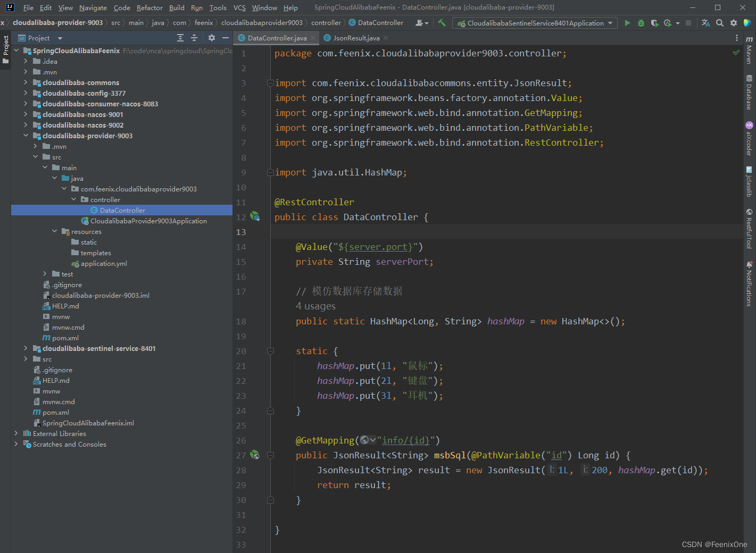Open Search Everywhere magnifier icon

[720, 23]
